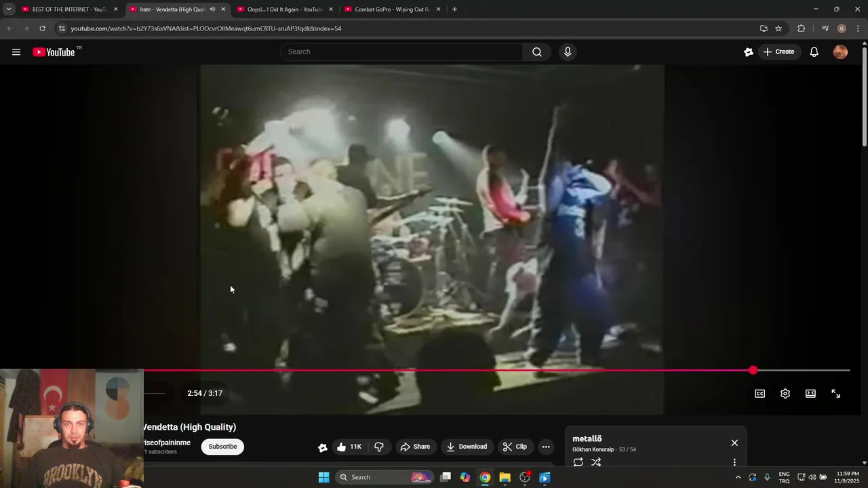868x488 pixels.
Task: Click the ENG TRQ language indicator
Action: [x=785, y=477]
